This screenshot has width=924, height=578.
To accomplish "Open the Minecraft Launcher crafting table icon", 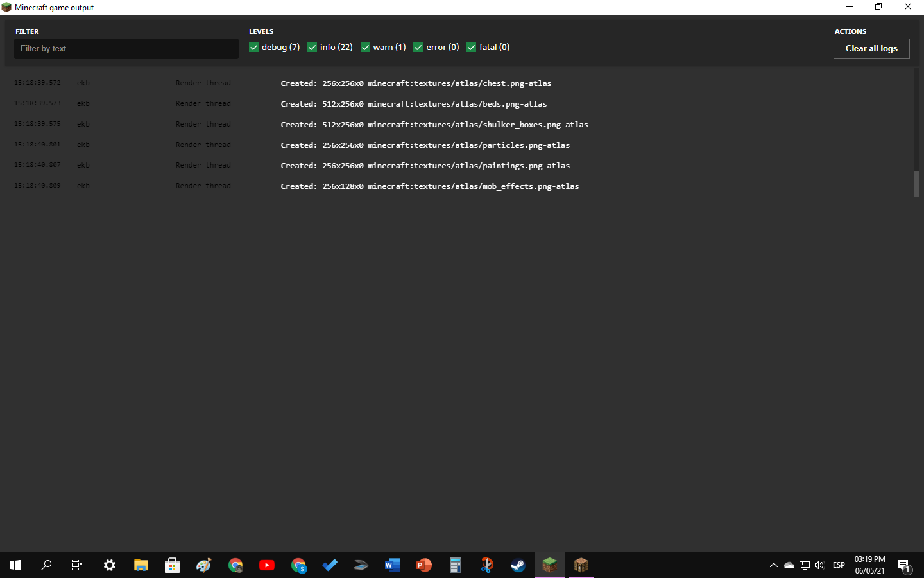I will point(581,565).
